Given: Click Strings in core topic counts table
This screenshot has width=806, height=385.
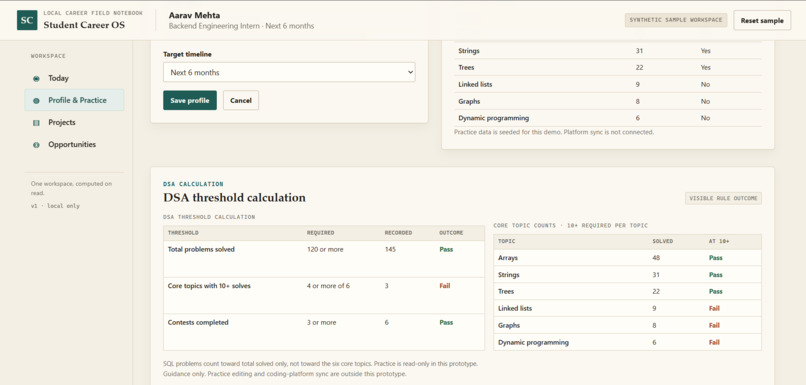Looking at the screenshot, I should pos(509,275).
